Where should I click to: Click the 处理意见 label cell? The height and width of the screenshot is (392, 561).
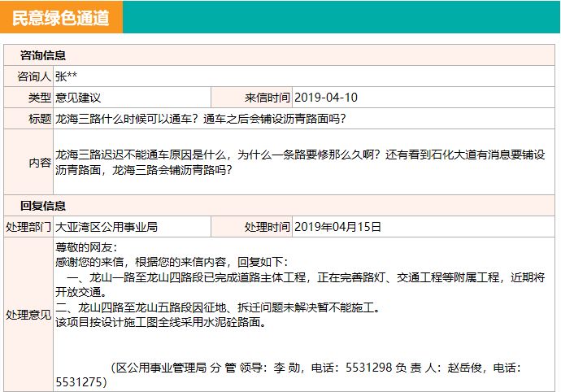coord(28,314)
